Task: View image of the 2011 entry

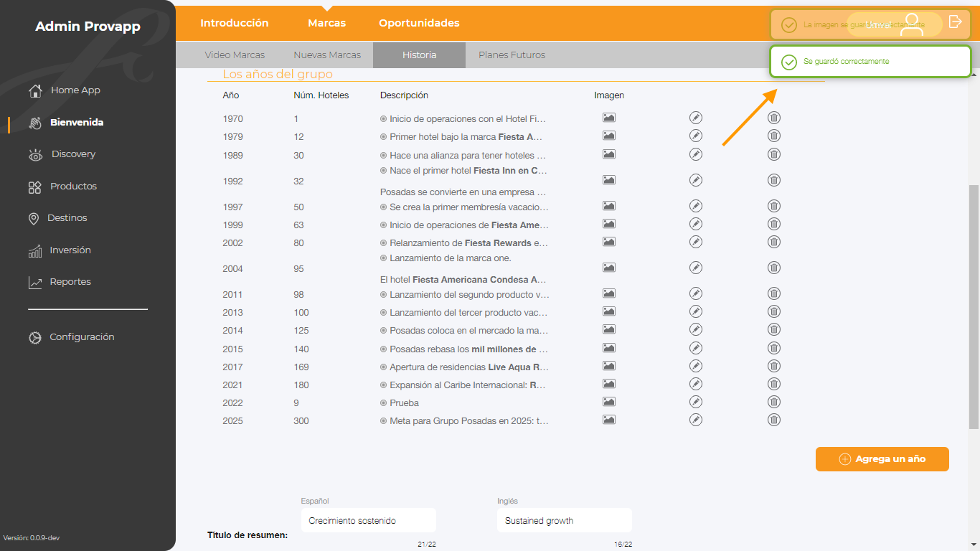Action: coord(609,293)
